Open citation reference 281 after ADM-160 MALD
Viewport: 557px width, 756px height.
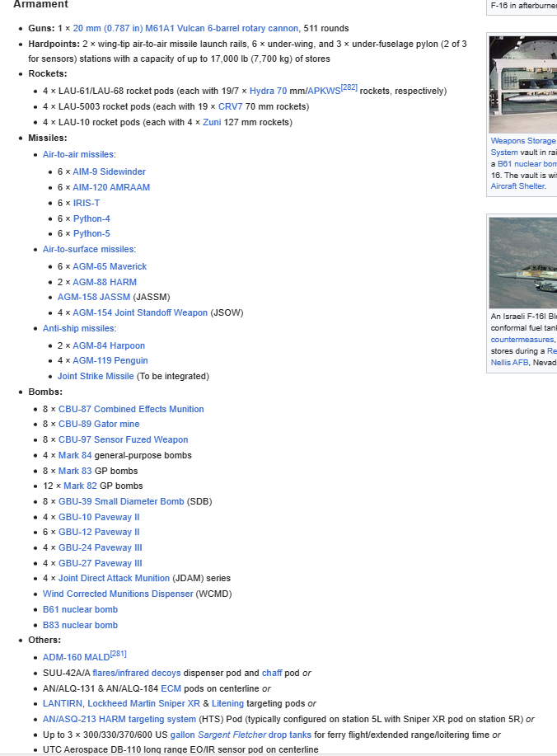pyautogui.click(x=118, y=654)
